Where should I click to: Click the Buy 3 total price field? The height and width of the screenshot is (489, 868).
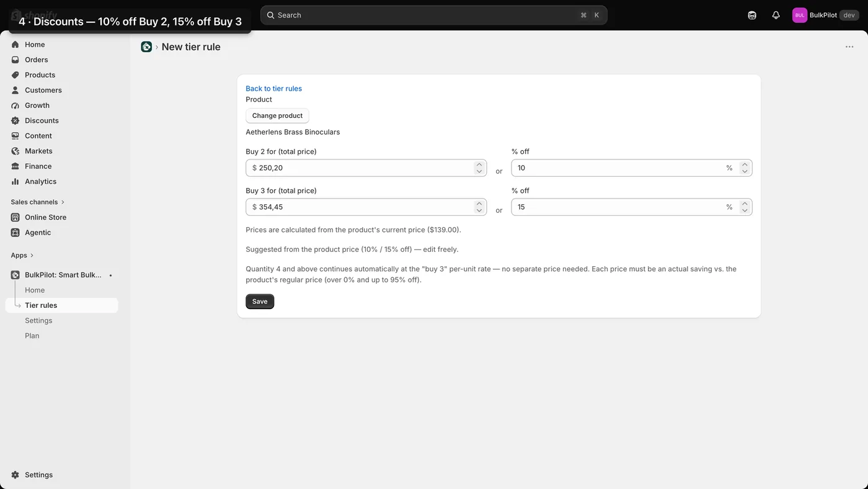(x=366, y=207)
